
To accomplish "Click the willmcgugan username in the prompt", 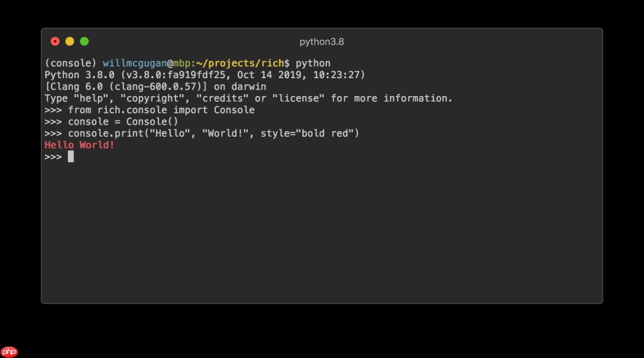I will pos(135,63).
